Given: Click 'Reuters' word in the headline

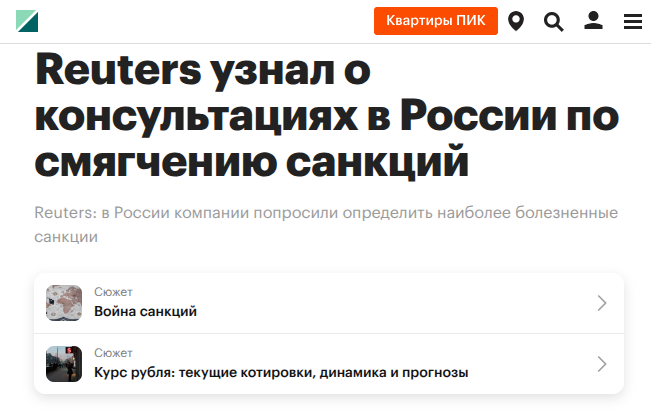Looking at the screenshot, I should coord(118,70).
